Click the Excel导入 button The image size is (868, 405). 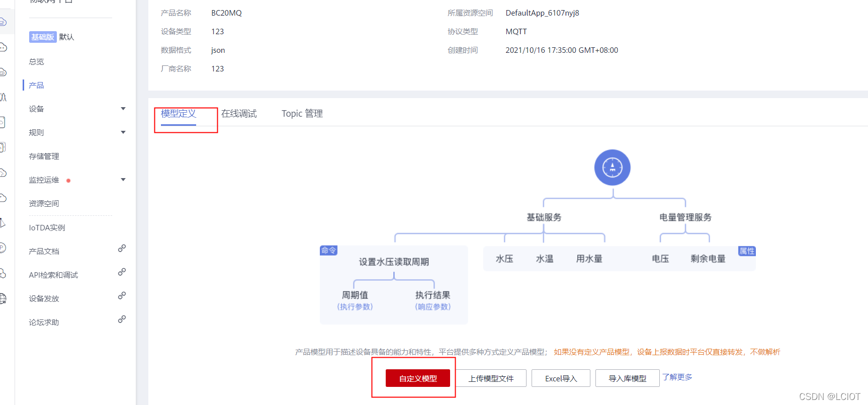click(561, 378)
